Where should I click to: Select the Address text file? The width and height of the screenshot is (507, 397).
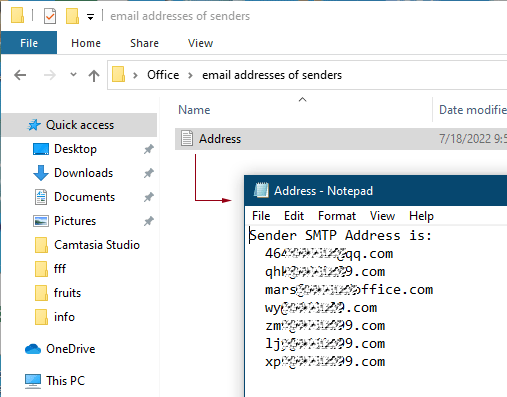341,139
